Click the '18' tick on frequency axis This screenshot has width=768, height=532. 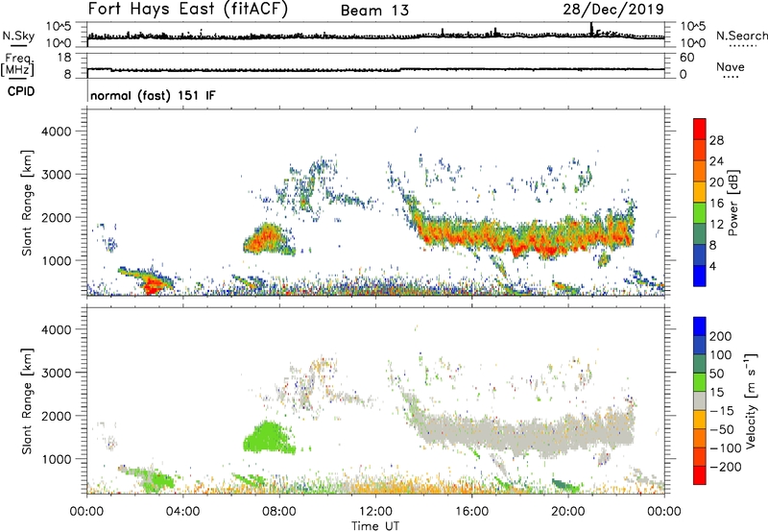pyautogui.click(x=64, y=58)
